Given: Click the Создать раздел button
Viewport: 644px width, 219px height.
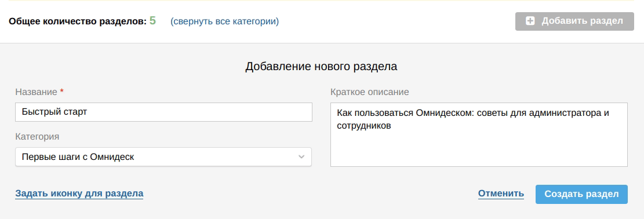Looking at the screenshot, I should point(581,194).
